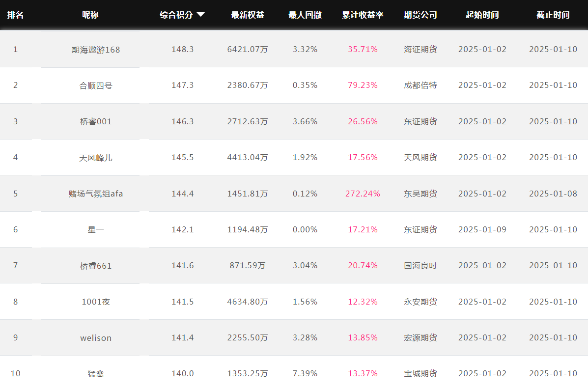
Task: Click the return rate 13.85%
Action: [x=363, y=338]
